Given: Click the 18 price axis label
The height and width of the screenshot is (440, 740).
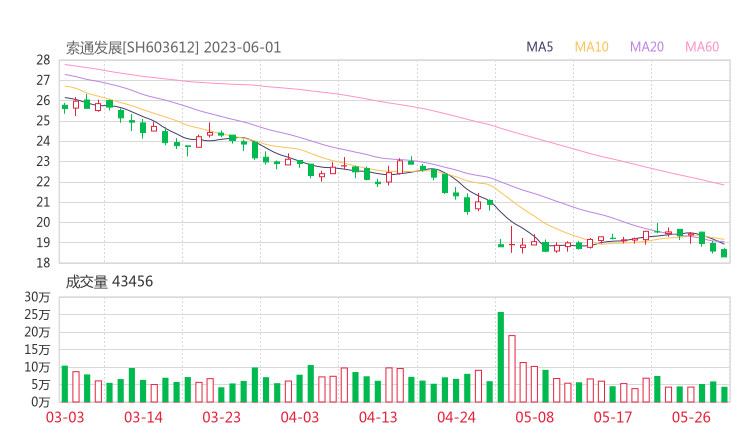Looking at the screenshot, I should 43,263.
